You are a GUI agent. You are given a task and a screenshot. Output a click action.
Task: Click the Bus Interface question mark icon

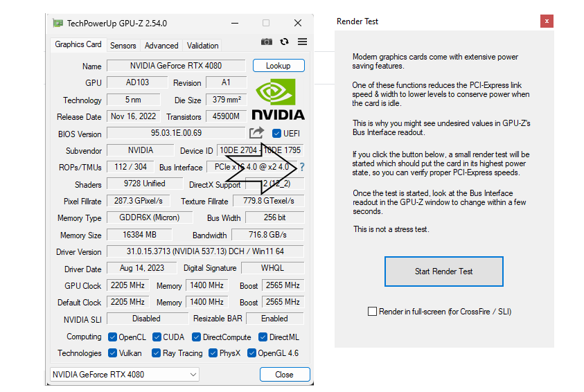pos(302,167)
